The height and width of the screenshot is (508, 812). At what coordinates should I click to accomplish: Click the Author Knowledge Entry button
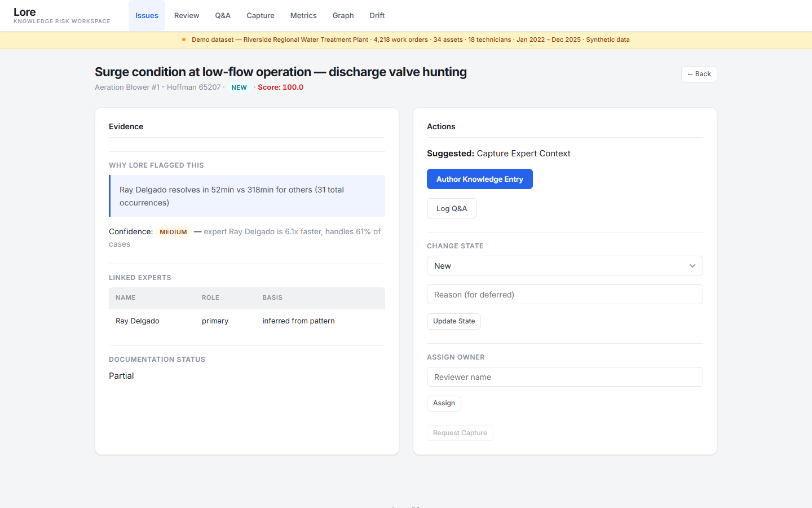479,179
